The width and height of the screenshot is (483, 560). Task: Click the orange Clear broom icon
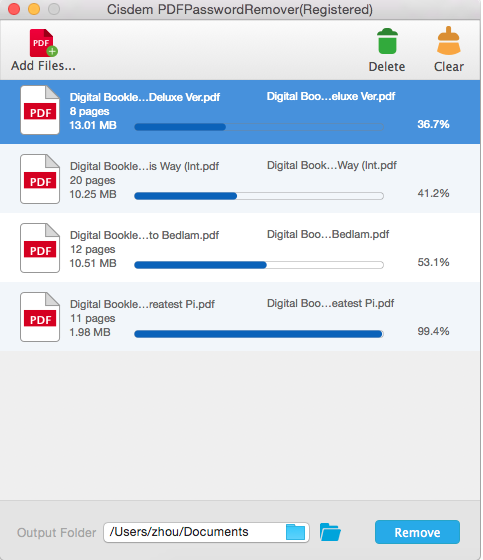(x=449, y=41)
